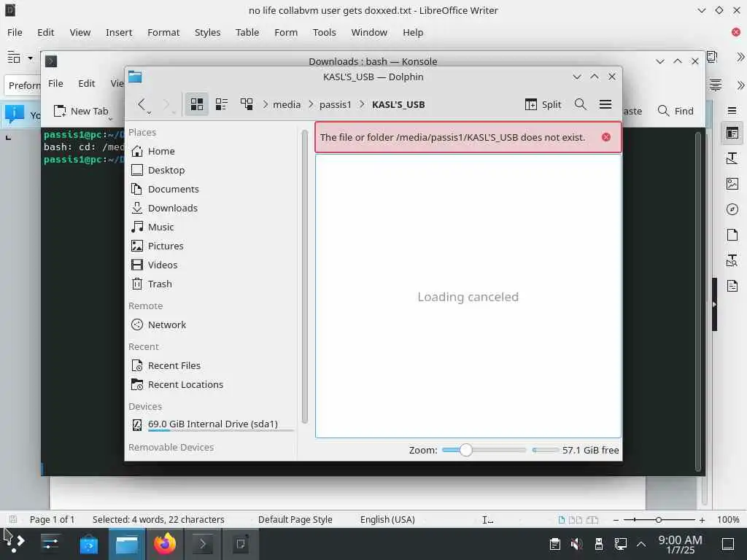This screenshot has width=747, height=560.
Task: Select single-page view in Writer status bar
Action: (x=562, y=520)
